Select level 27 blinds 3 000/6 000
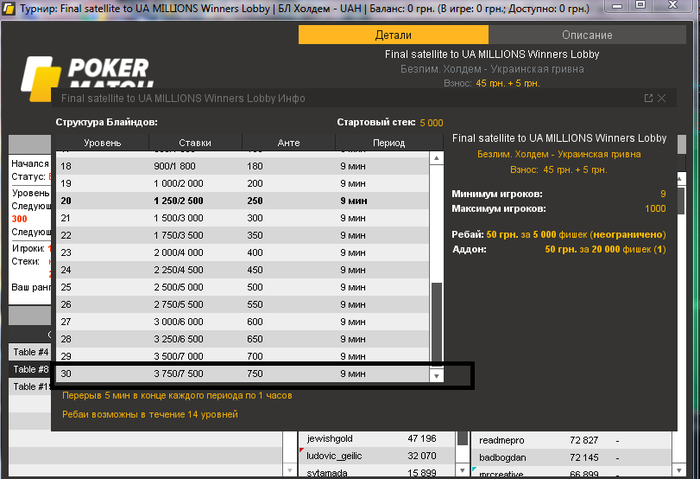 242,322
